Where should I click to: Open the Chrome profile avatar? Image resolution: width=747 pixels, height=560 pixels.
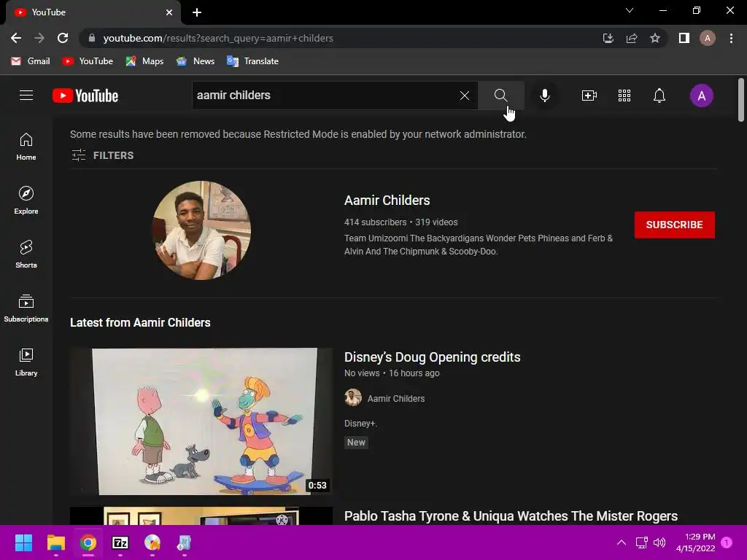pyautogui.click(x=708, y=38)
